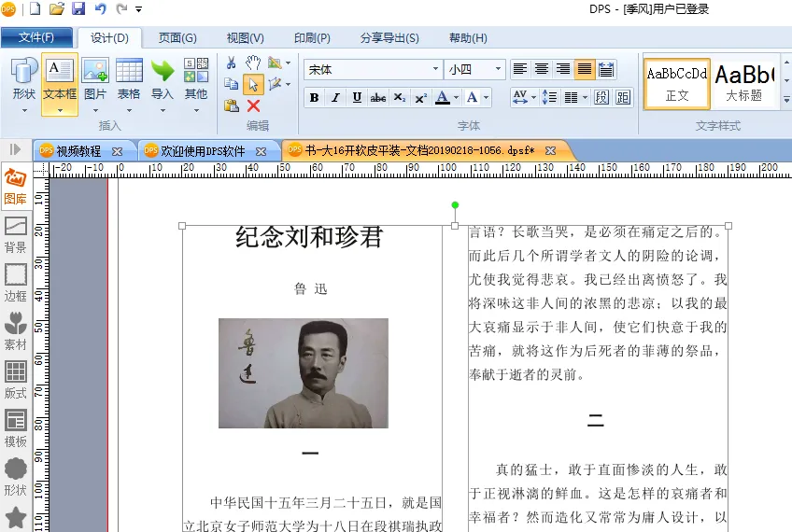Open the 小四 font size dropdown
The image size is (792, 532).
coord(498,69)
